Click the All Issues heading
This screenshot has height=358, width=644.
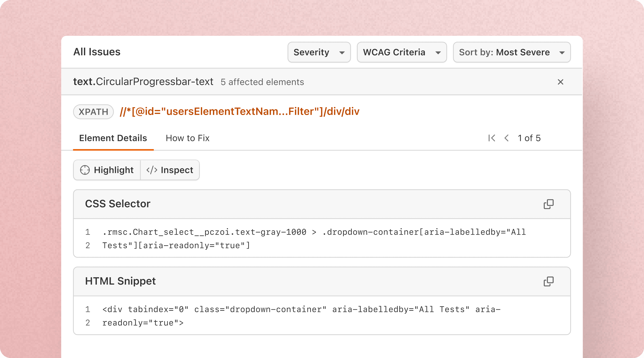pyautogui.click(x=97, y=52)
